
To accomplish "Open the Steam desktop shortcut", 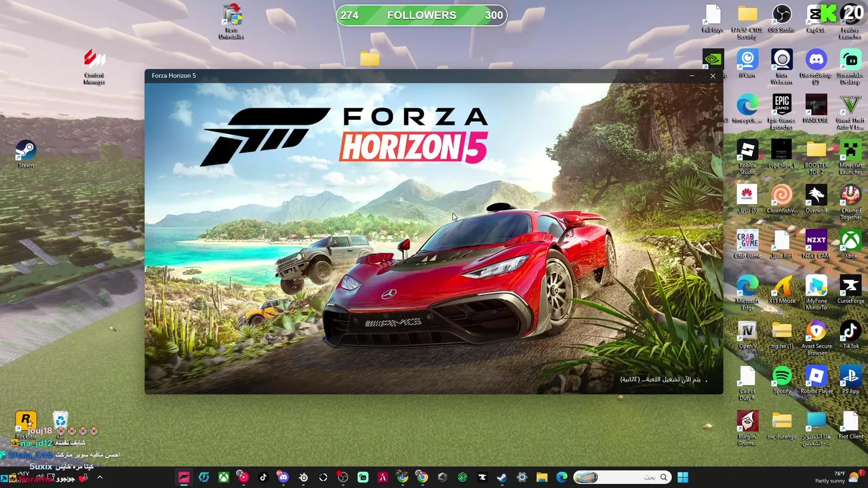I will click(26, 154).
